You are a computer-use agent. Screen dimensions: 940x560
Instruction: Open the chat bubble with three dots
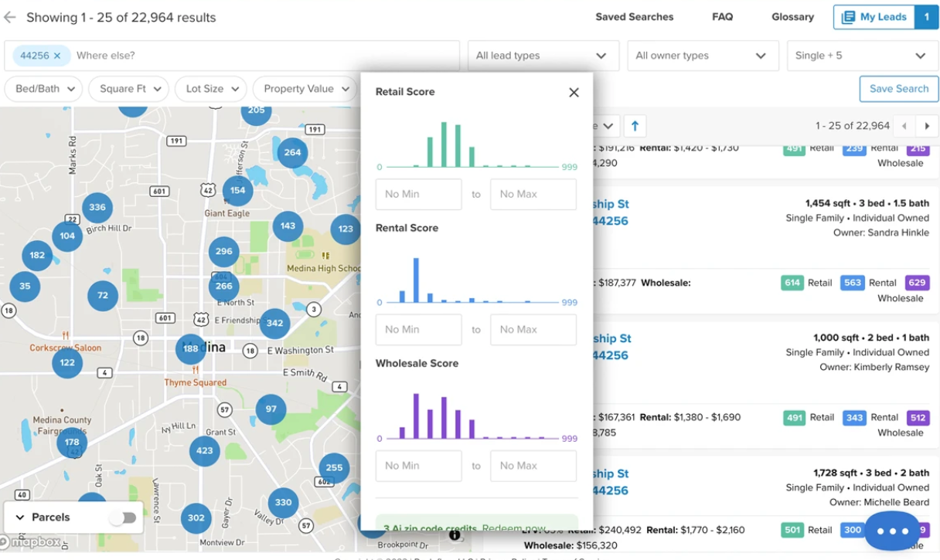(x=893, y=531)
